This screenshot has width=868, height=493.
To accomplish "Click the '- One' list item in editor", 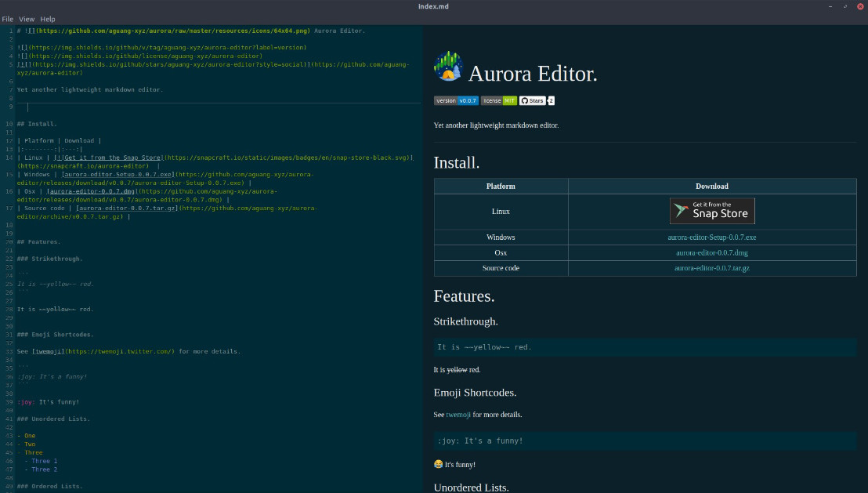I will pyautogui.click(x=26, y=436).
